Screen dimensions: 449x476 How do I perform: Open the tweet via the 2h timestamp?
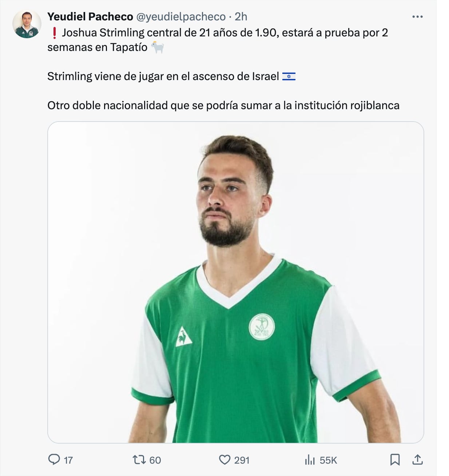coord(241,17)
